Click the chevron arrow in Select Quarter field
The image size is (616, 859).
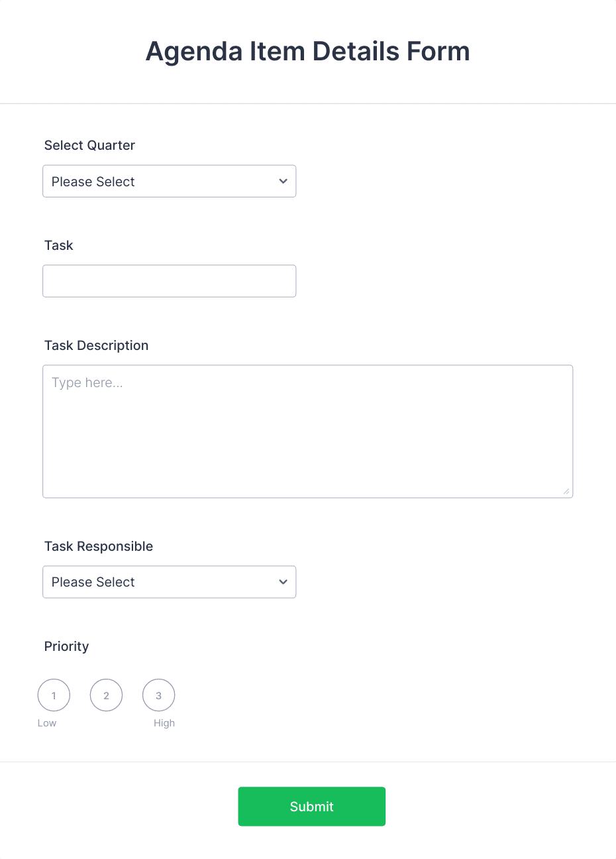(x=283, y=182)
